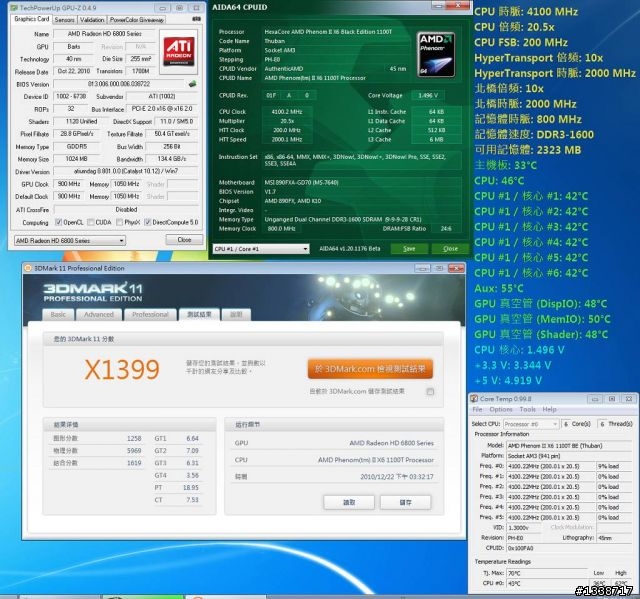
Task: Click the CPUID 0x100FA0 field in Core Temp
Action: pos(569,548)
